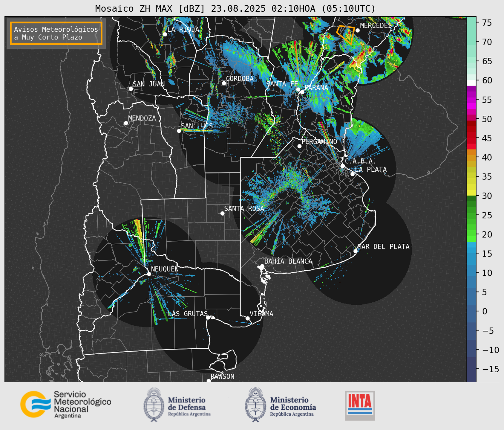The width and height of the screenshot is (504, 430).
Task: Click the −10 scale value label
Action: tap(490, 350)
